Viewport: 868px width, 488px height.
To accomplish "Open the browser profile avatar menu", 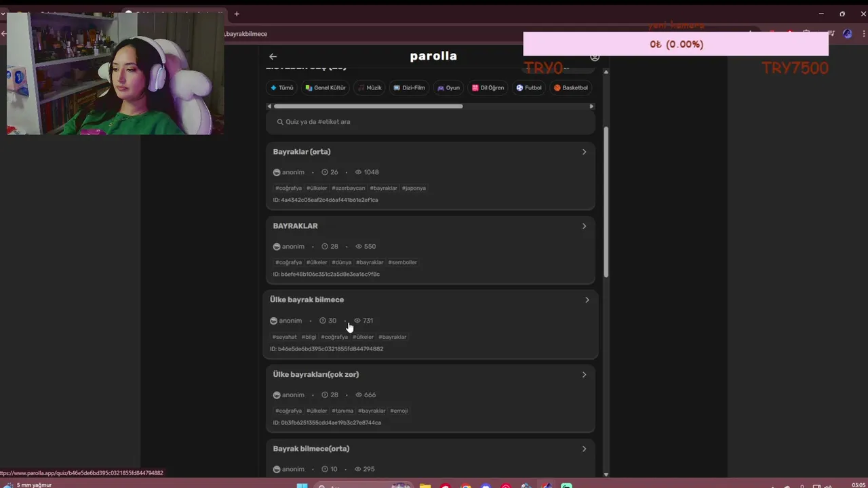I will (847, 33).
